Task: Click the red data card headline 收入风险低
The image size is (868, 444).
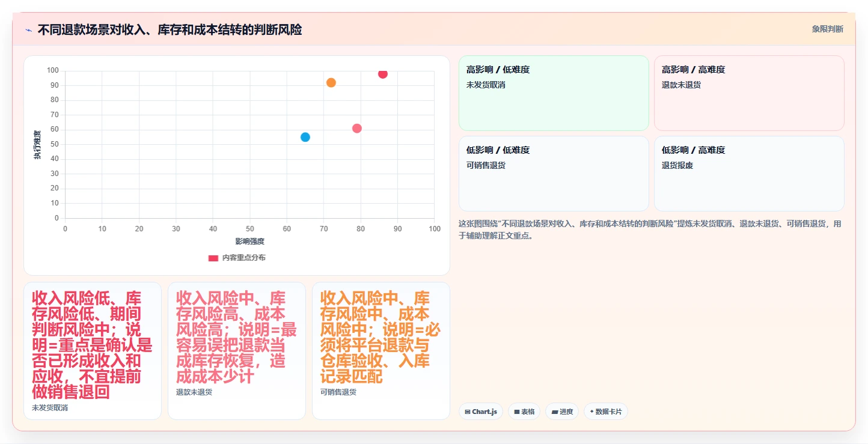Action: point(93,345)
